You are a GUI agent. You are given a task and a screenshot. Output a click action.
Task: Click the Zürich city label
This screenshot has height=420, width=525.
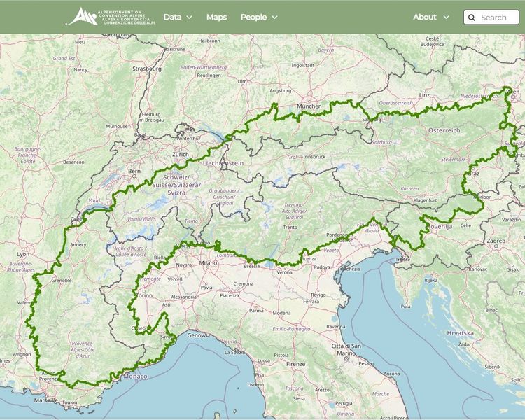[x=181, y=154]
